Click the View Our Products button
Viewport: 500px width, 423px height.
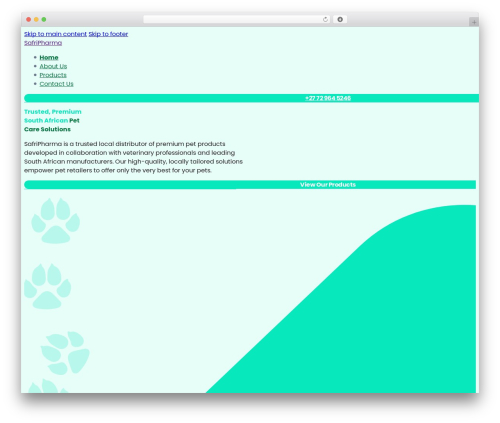coord(250,185)
